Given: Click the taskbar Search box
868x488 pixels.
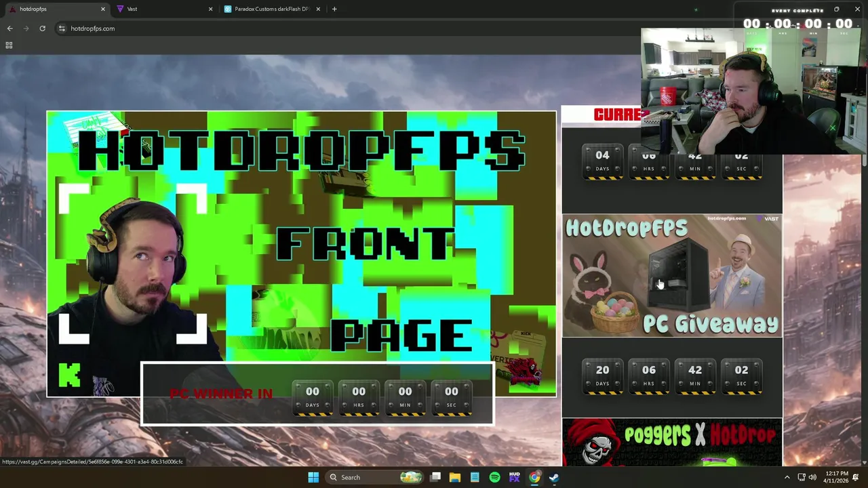Looking at the screenshot, I should 374,477.
